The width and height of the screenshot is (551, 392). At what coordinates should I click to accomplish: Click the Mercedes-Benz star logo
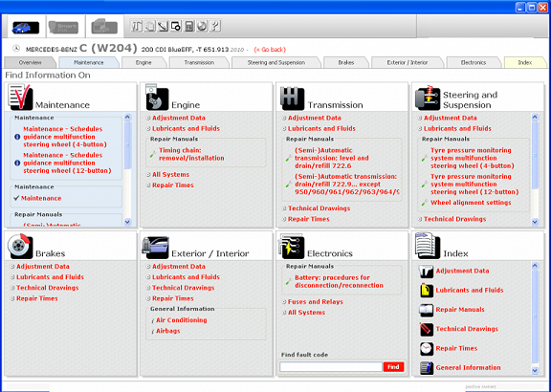tap(16, 49)
